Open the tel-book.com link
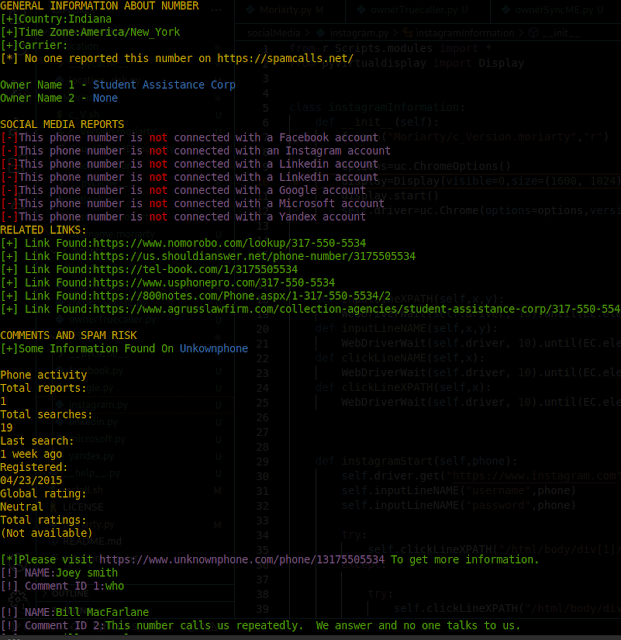 click(x=195, y=269)
